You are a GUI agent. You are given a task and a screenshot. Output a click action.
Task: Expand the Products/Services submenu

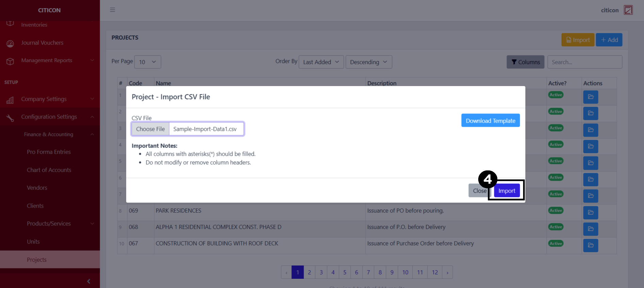pos(92,224)
